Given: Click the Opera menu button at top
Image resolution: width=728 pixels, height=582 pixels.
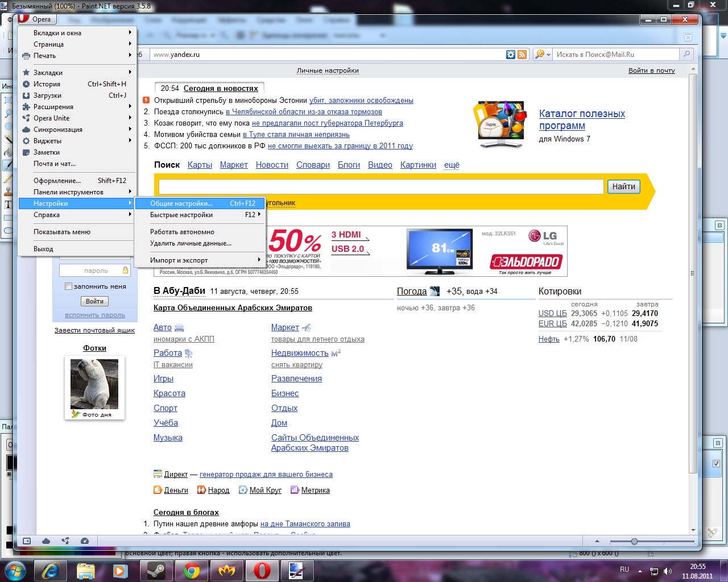Looking at the screenshot, I should (x=36, y=19).
